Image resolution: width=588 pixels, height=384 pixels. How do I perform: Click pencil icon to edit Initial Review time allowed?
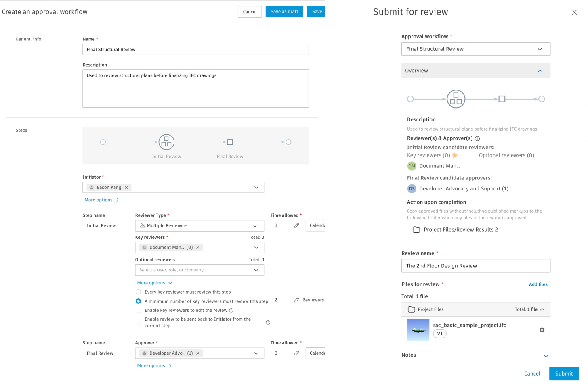[296, 225]
